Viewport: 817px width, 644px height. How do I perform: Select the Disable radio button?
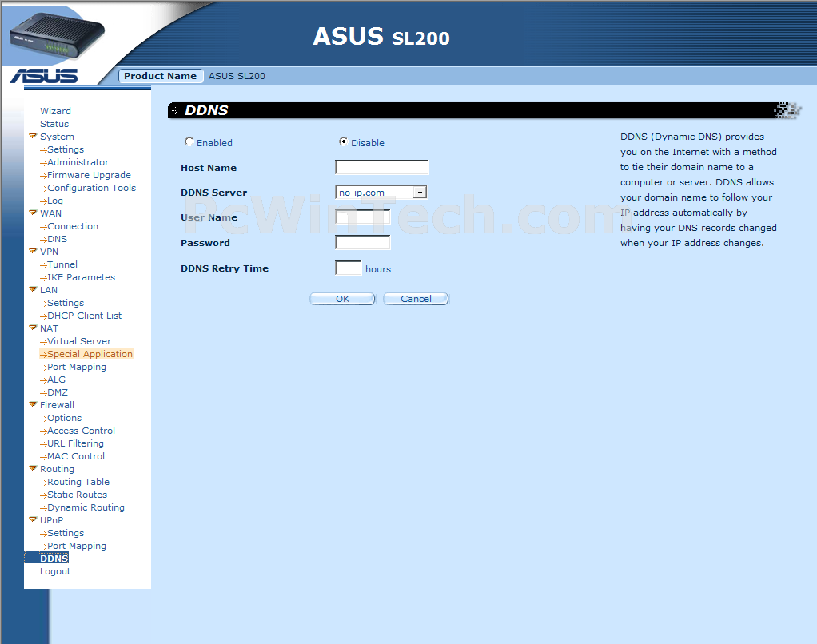click(344, 141)
